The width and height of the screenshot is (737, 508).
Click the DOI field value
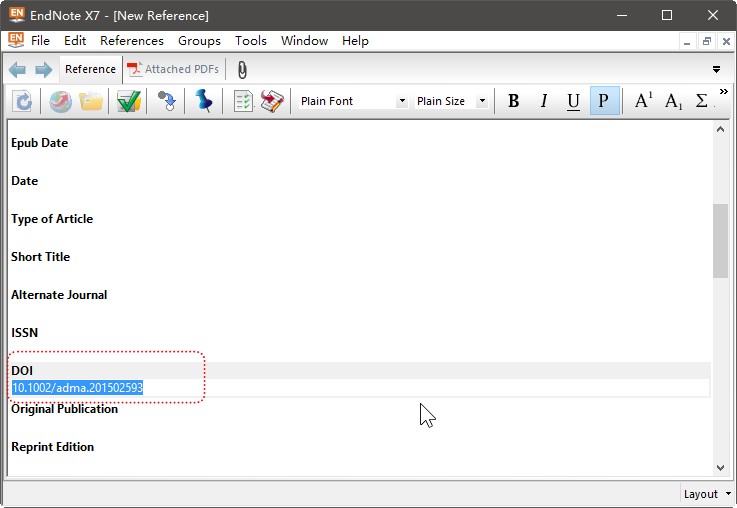77,388
